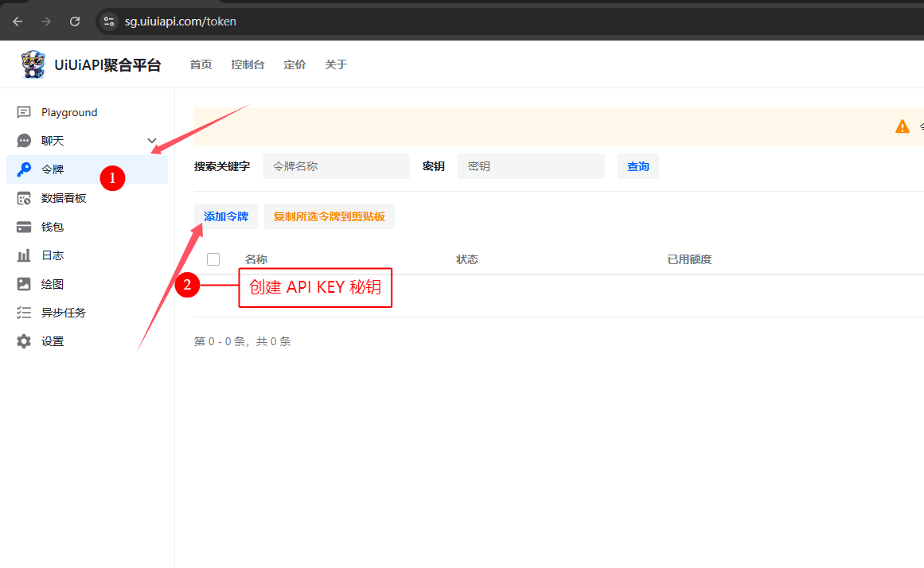Image resolution: width=924 pixels, height=568 pixels.
Task: Click the '第 0 - 0 条，共 0 条' pagination text
Action: [x=242, y=341]
